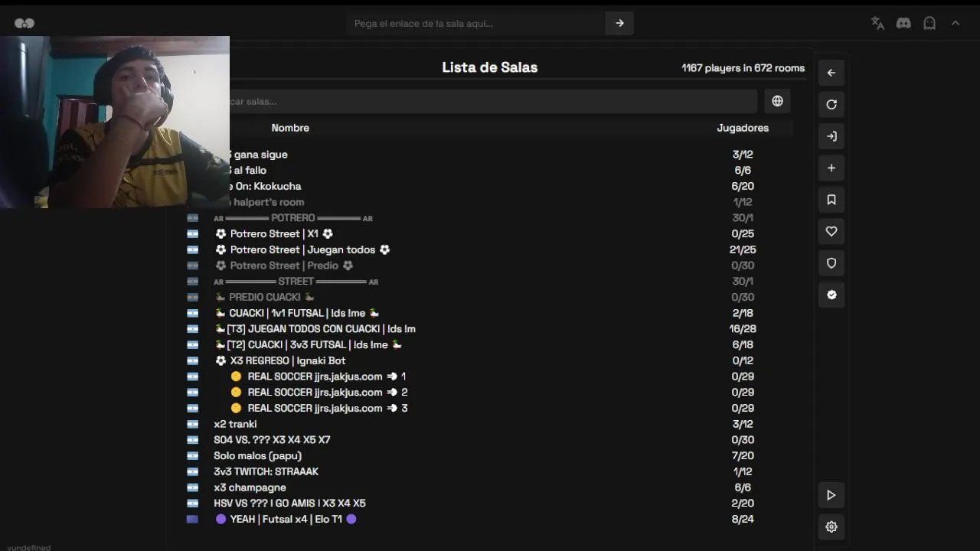Collapse header with the chevron up icon
This screenshot has height=551, width=980.
point(955,23)
